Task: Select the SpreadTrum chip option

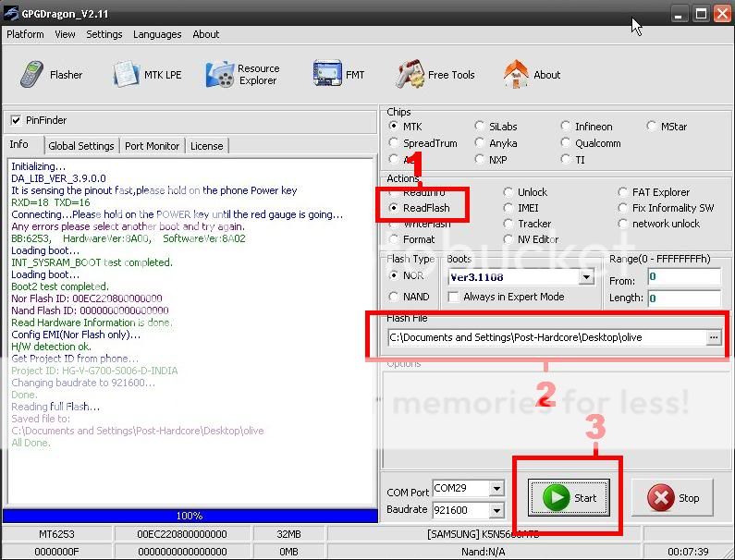Action: pyautogui.click(x=395, y=143)
